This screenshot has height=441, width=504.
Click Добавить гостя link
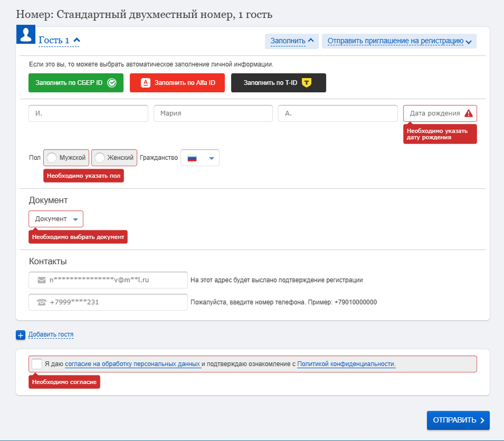51,334
